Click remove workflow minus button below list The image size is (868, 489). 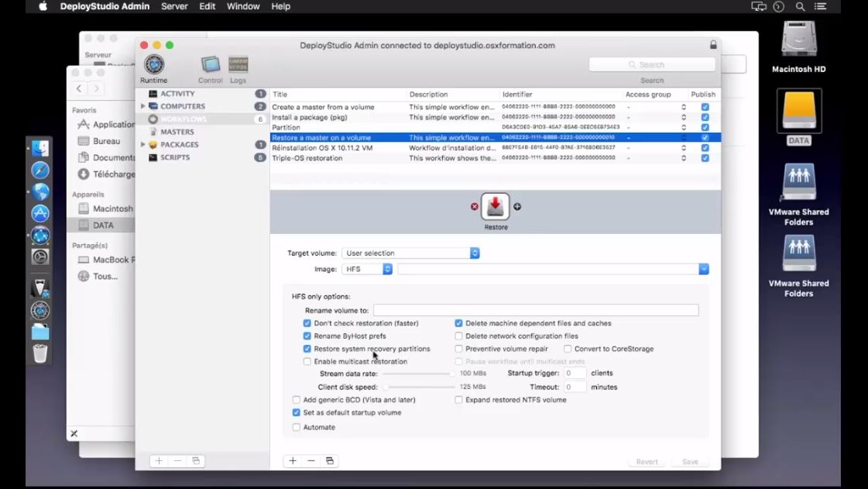[x=311, y=461]
